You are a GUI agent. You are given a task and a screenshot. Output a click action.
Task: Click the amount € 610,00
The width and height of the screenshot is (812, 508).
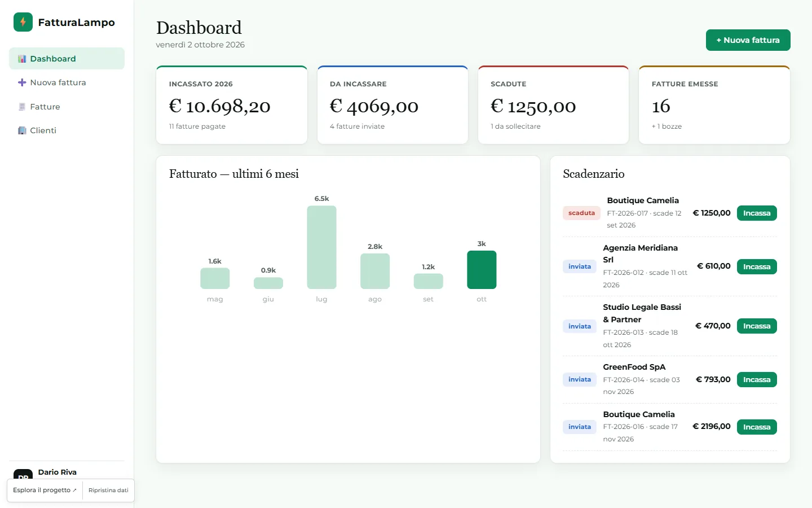714,266
